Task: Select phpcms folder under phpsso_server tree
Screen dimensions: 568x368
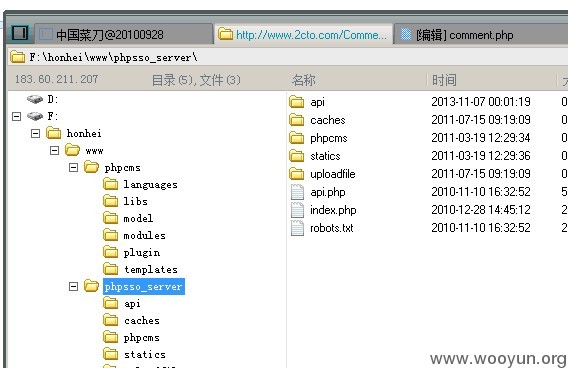Action: (142, 338)
